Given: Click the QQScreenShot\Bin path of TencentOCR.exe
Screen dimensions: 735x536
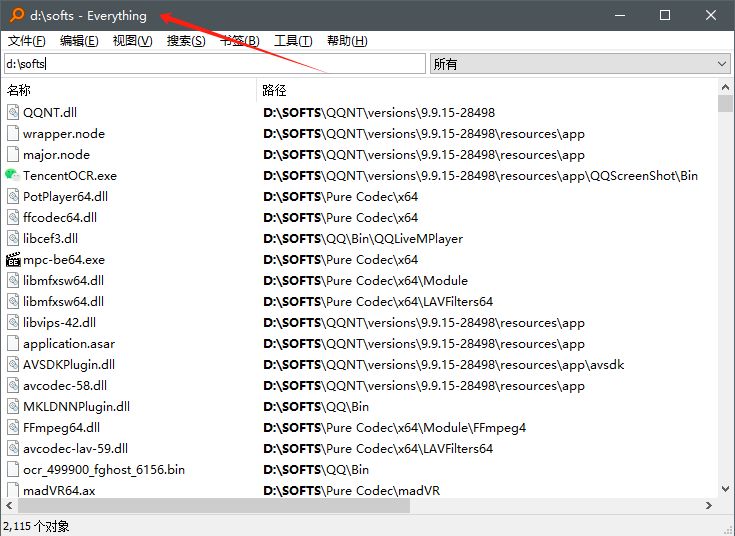Looking at the screenshot, I should 480,175.
